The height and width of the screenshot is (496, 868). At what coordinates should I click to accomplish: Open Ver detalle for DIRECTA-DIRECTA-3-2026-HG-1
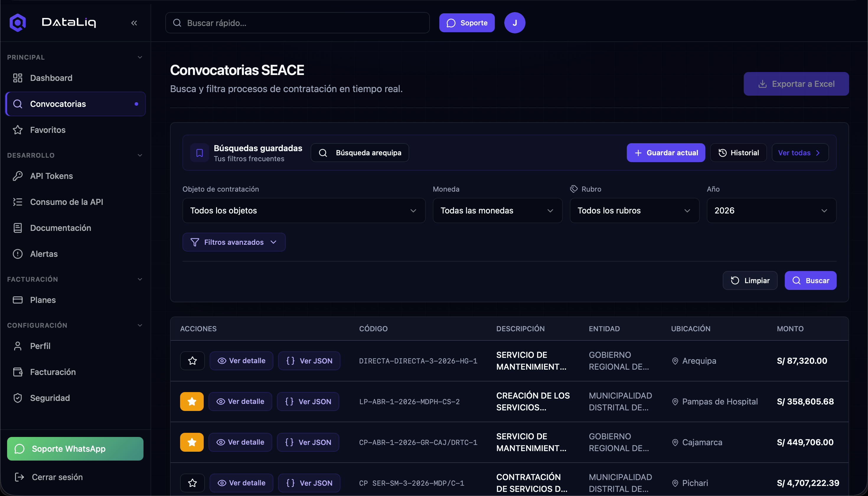241,361
